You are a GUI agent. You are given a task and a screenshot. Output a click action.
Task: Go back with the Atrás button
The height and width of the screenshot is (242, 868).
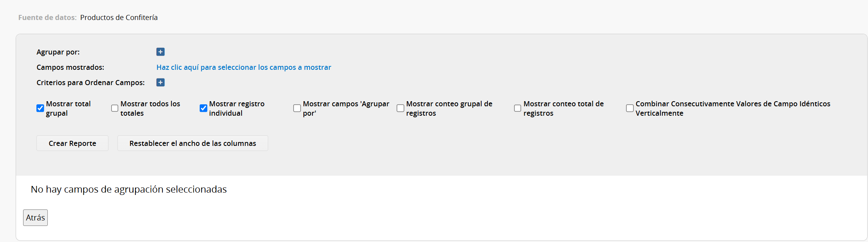(x=35, y=218)
